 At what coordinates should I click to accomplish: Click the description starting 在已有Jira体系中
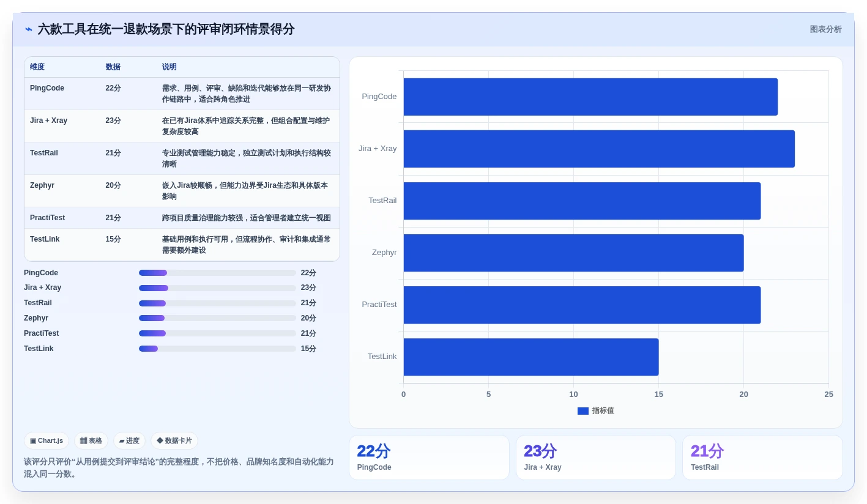[x=246, y=126]
